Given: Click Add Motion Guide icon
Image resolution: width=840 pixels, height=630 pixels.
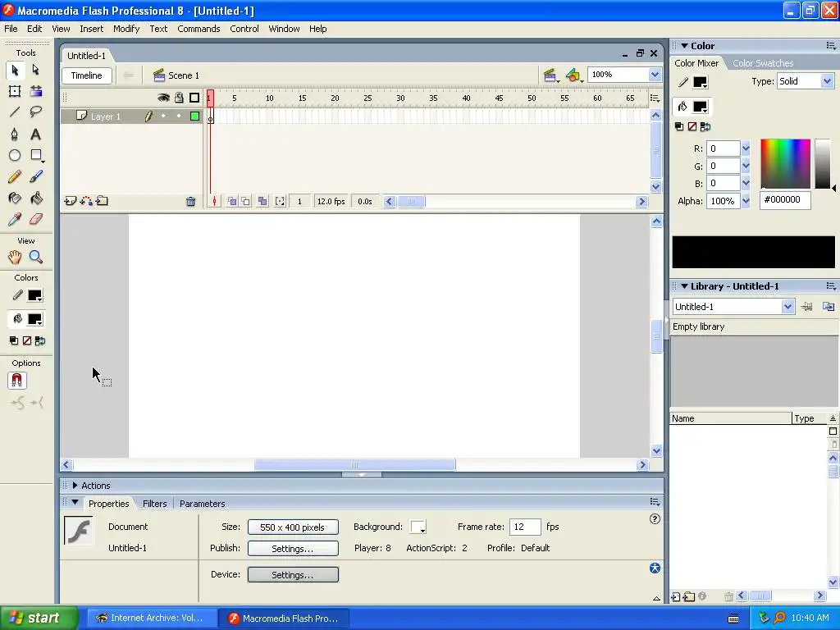Looking at the screenshot, I should pos(86,202).
